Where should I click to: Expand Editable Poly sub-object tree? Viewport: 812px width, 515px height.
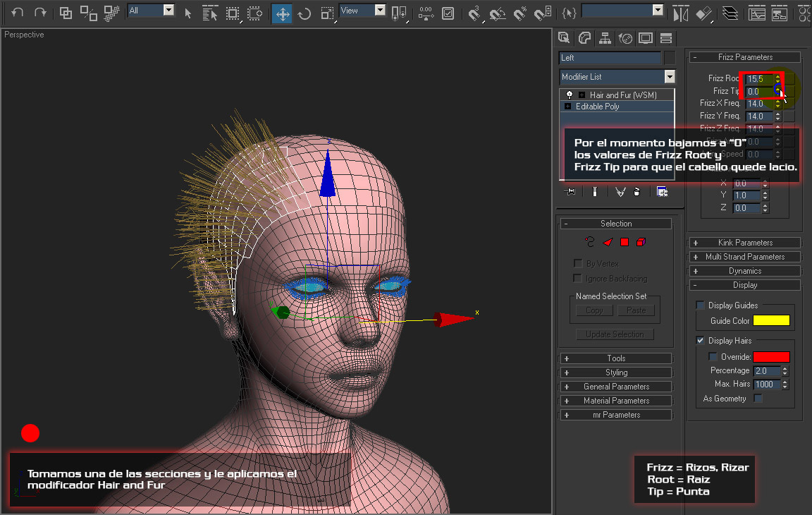click(x=567, y=107)
